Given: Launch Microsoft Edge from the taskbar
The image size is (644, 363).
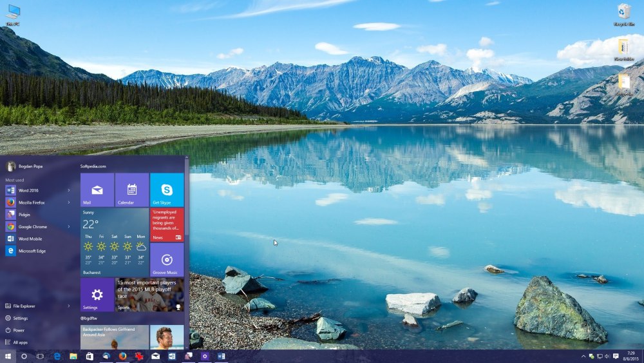Looking at the screenshot, I should point(57,356).
